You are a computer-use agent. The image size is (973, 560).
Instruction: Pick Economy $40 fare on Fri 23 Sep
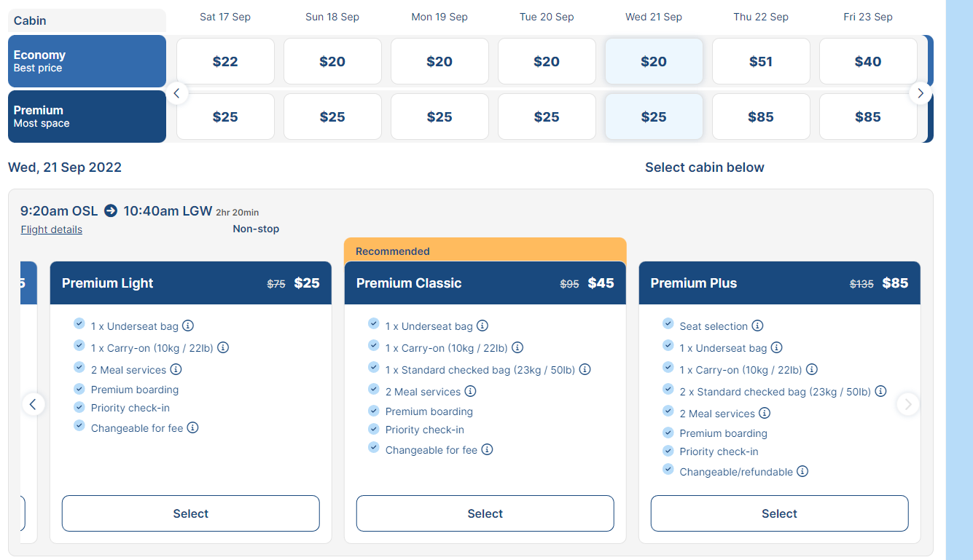tap(868, 61)
